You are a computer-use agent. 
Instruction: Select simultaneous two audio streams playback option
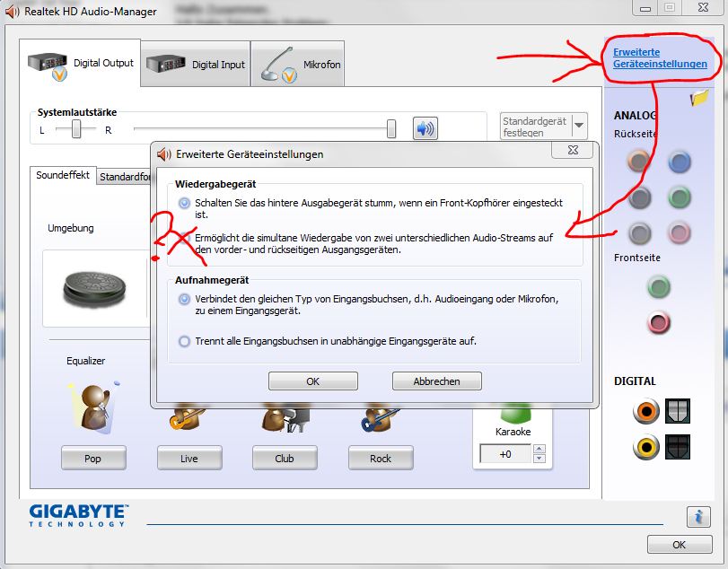click(x=184, y=238)
